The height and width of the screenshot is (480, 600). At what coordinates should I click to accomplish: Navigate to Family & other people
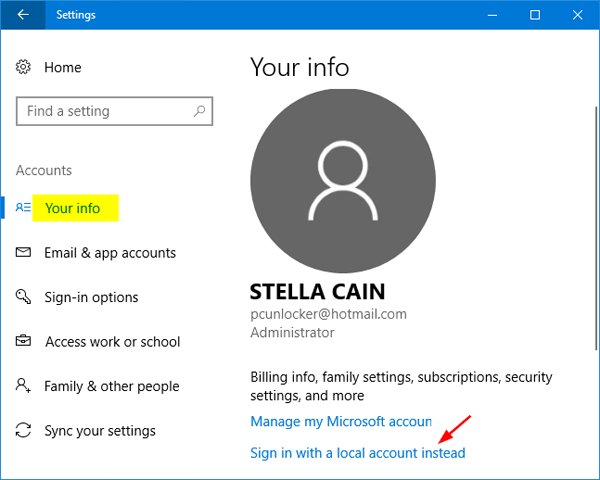point(112,386)
